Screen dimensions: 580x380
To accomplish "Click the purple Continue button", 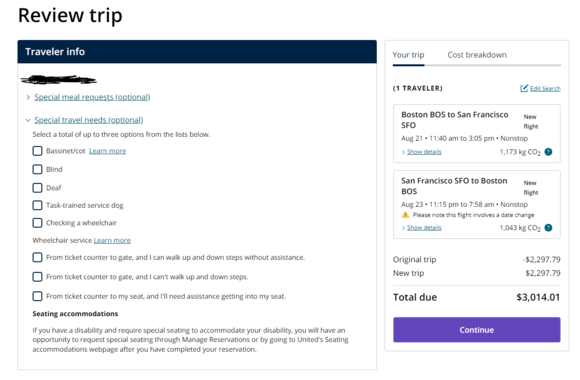I will click(x=476, y=330).
